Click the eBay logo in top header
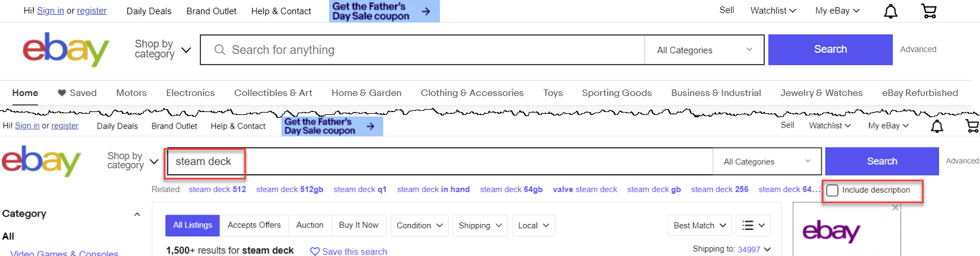980x256 pixels. tap(66, 50)
